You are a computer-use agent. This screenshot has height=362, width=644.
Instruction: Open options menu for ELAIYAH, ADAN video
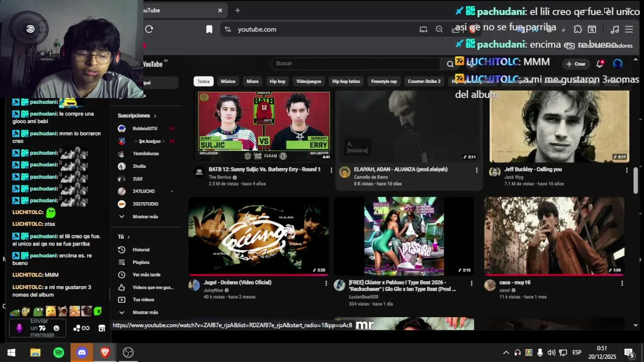(476, 170)
